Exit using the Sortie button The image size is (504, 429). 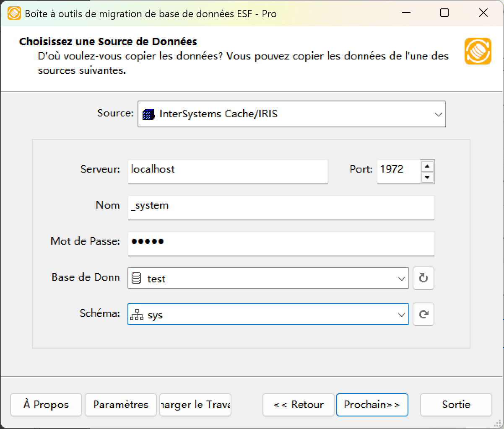pos(456,405)
